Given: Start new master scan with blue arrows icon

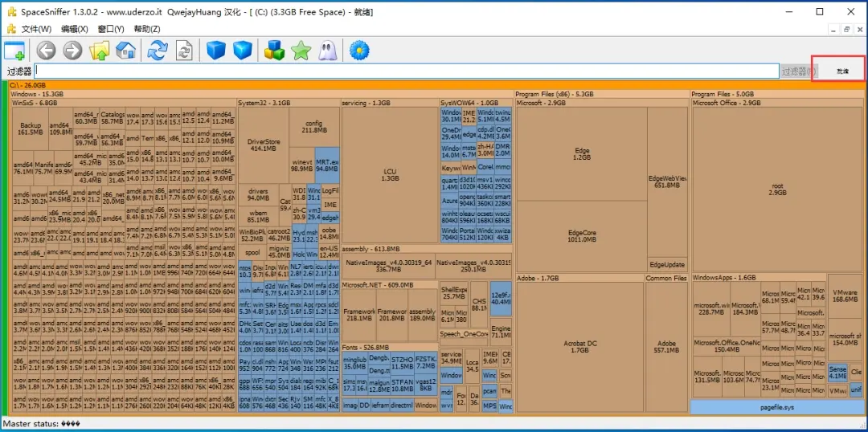Looking at the screenshot, I should click(x=158, y=51).
